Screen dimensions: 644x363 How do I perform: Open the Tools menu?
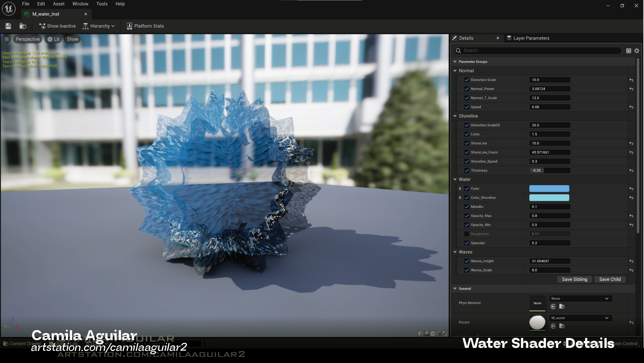[102, 4]
